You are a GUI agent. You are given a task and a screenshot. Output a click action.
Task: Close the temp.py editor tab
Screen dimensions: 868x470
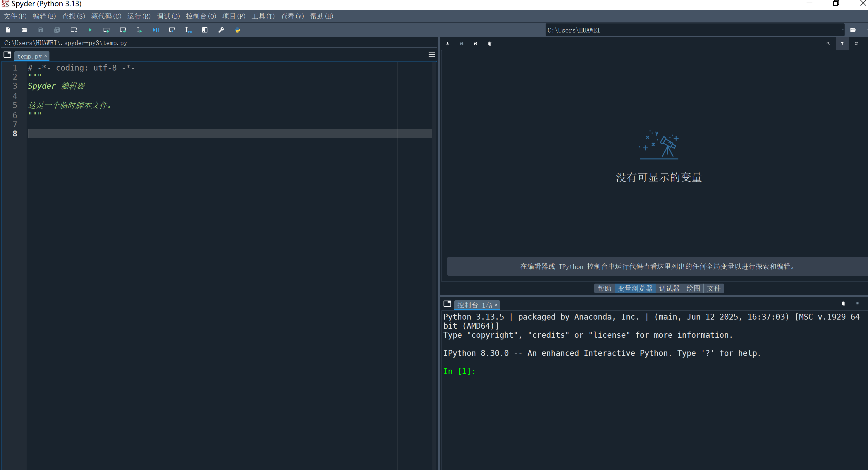46,56
